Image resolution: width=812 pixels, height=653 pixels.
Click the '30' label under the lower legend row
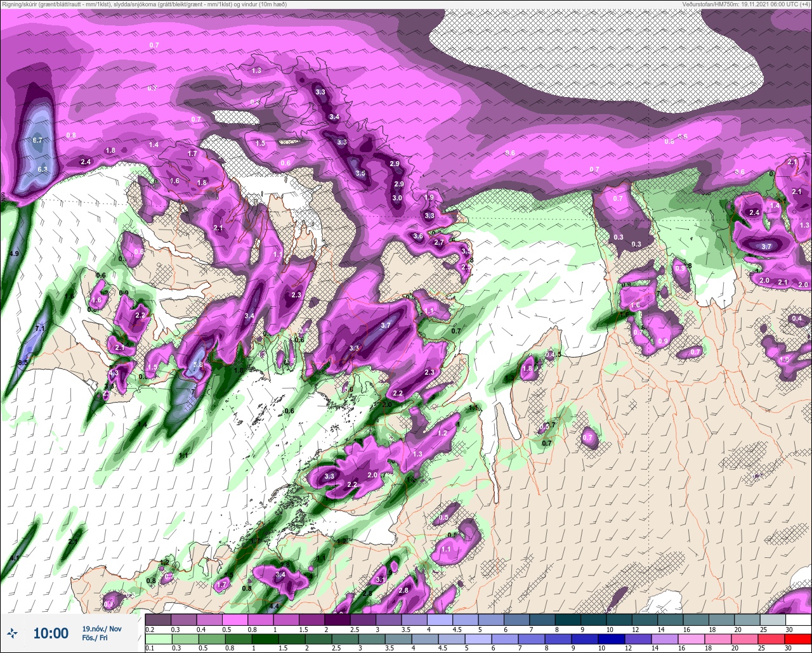[789, 648]
